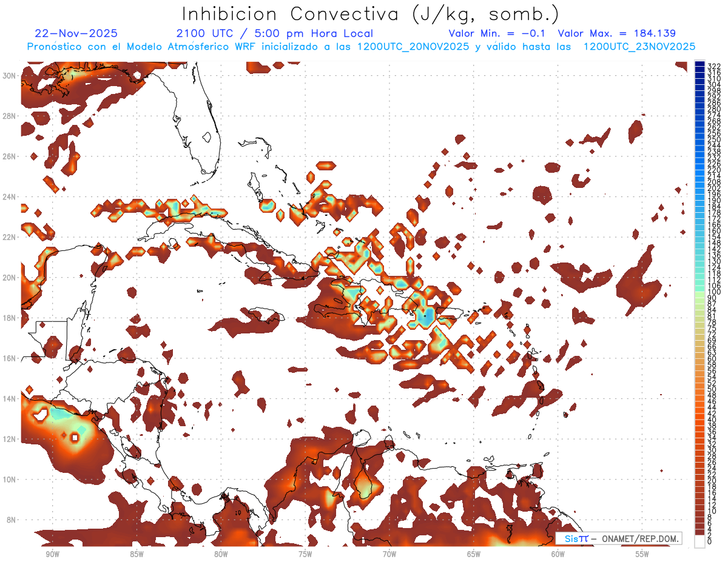The width and height of the screenshot is (728, 562).
Task: Click the "30N" latitude label
Action: coord(10,75)
